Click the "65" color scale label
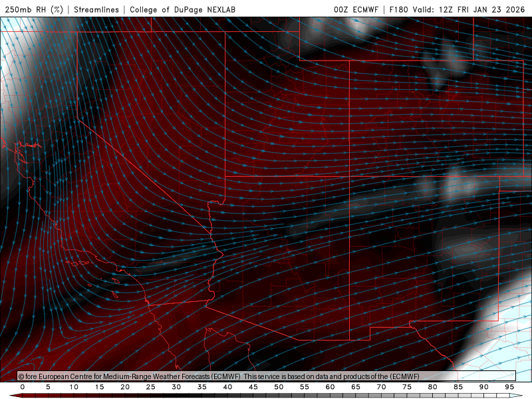 (x=355, y=387)
